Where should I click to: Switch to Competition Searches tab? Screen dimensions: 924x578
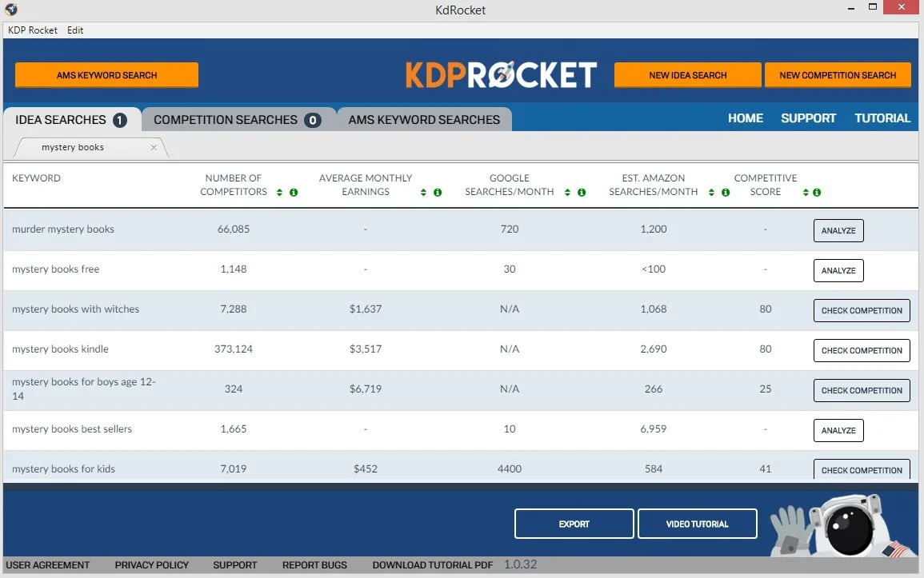(x=238, y=120)
